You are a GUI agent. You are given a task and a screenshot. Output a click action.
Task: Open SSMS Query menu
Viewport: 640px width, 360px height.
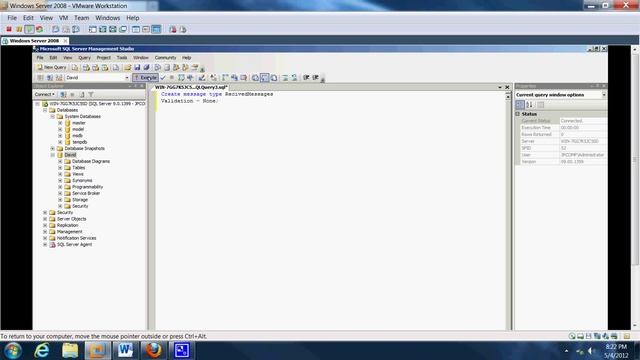point(84,58)
